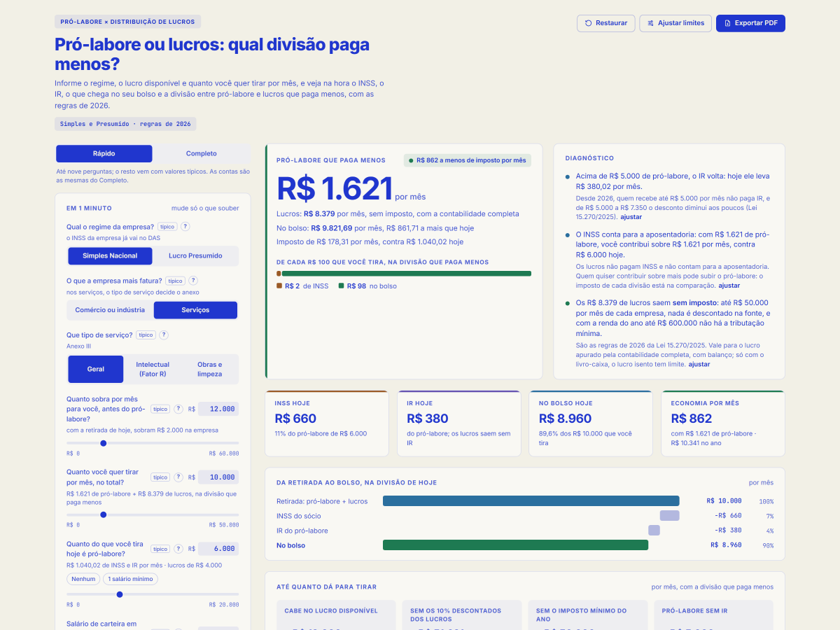Image resolution: width=840 pixels, height=630 pixels.
Task: Click 'PRÓ-LABORE SEM IR' card
Action: pyautogui.click(x=714, y=615)
